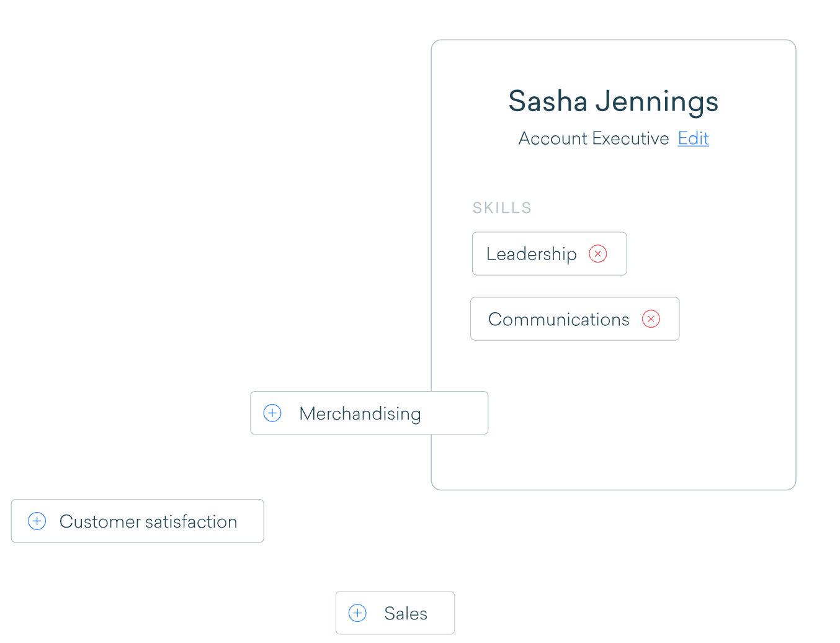Remove the Communications skill with red X
840x643 pixels.
(651, 319)
